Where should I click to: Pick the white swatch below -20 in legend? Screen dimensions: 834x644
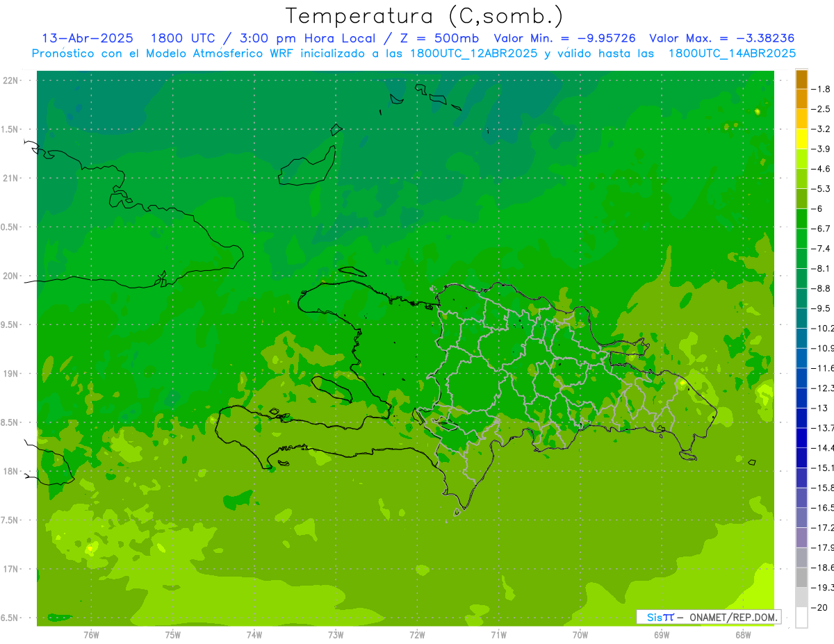[x=801, y=617]
